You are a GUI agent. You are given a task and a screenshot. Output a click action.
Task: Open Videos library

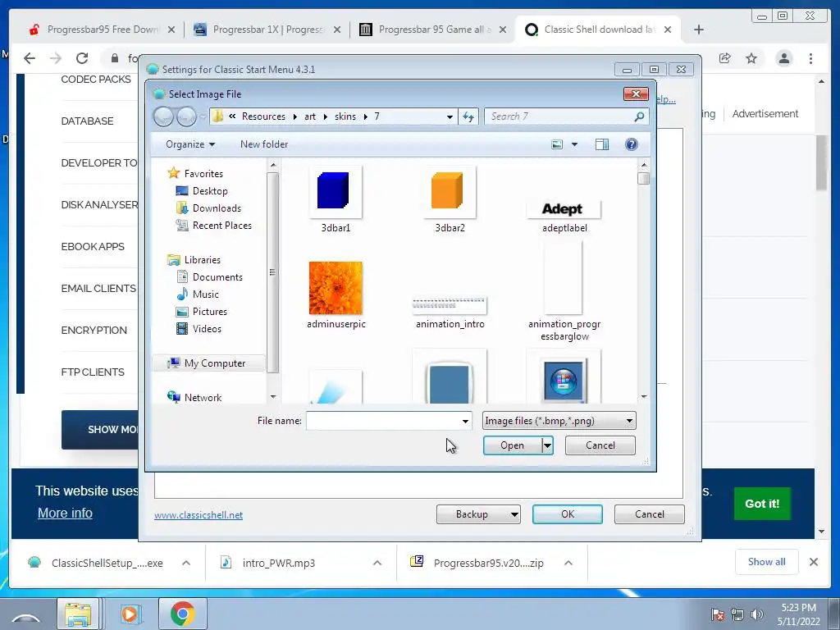tap(206, 328)
